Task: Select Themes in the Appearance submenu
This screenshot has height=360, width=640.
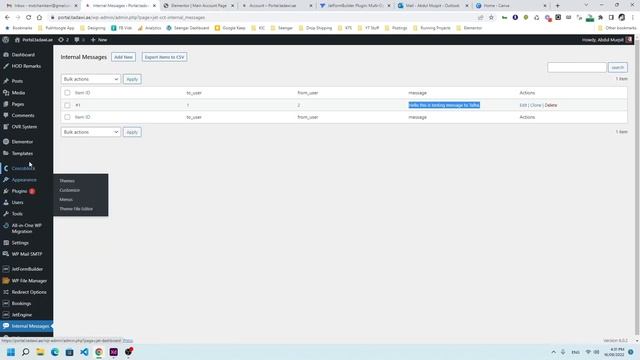Action: click(x=67, y=181)
